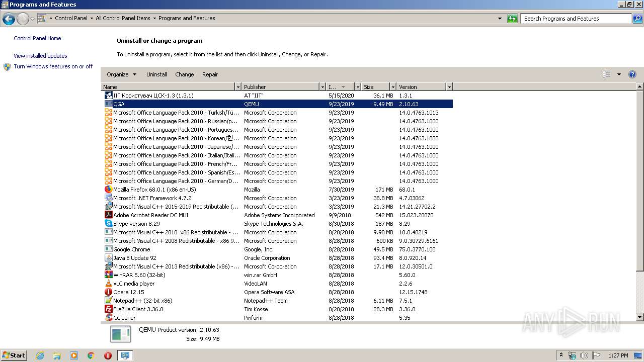The height and width of the screenshot is (362, 644).
Task: Select the Google Chrome entry icon
Action: pos(108,249)
